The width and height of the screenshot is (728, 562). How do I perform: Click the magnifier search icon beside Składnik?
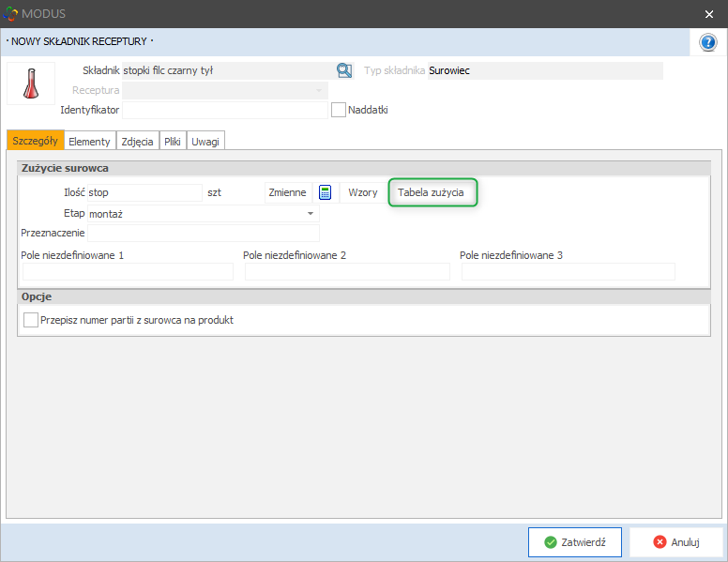tap(344, 70)
